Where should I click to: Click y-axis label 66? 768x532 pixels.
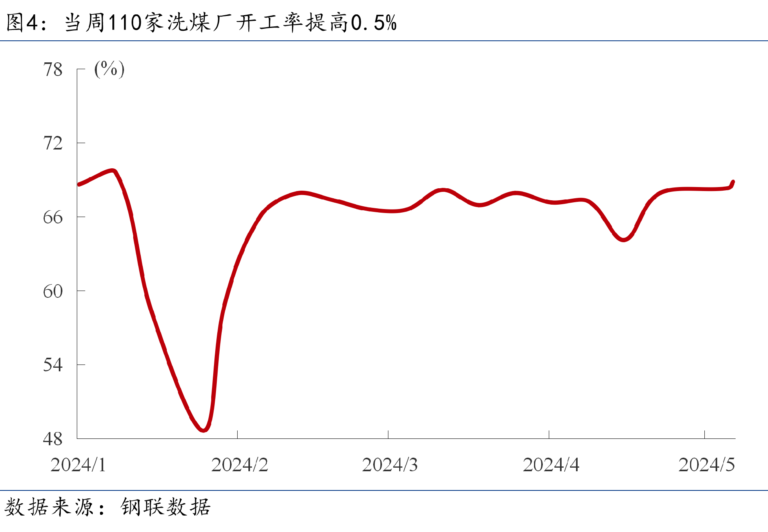[x=53, y=217]
